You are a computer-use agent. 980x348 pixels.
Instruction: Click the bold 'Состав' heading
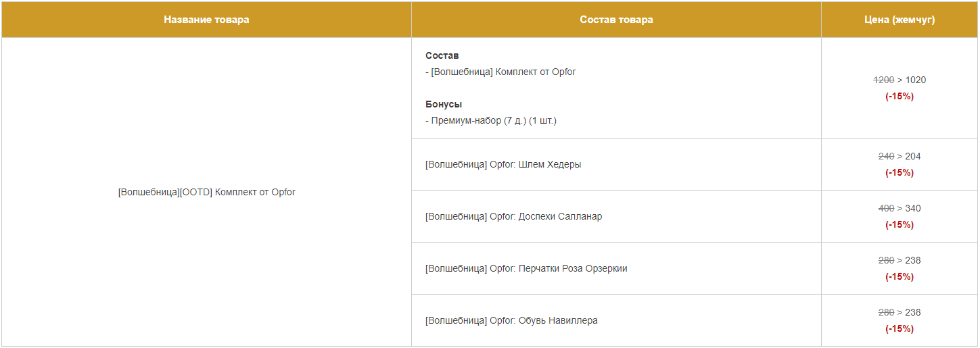pyautogui.click(x=442, y=55)
